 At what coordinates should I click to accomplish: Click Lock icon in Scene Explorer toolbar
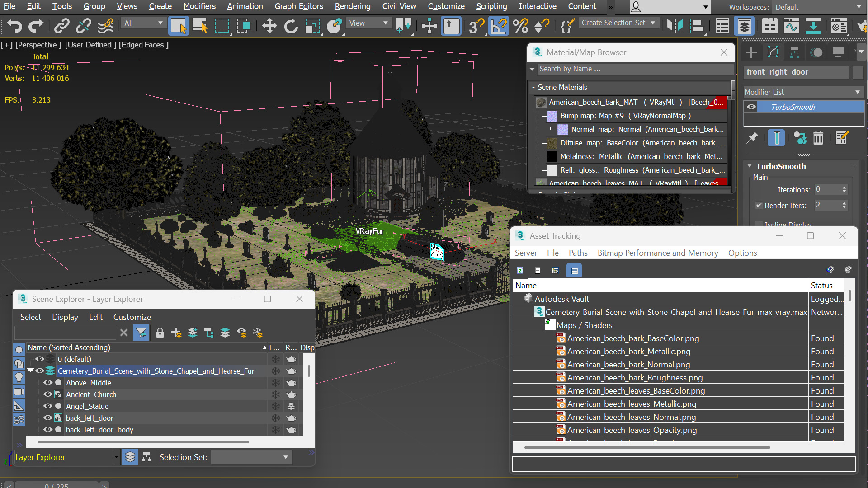[160, 333]
